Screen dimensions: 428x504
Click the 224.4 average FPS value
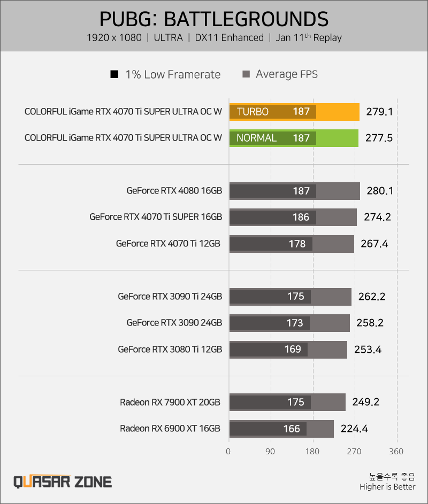354,429
